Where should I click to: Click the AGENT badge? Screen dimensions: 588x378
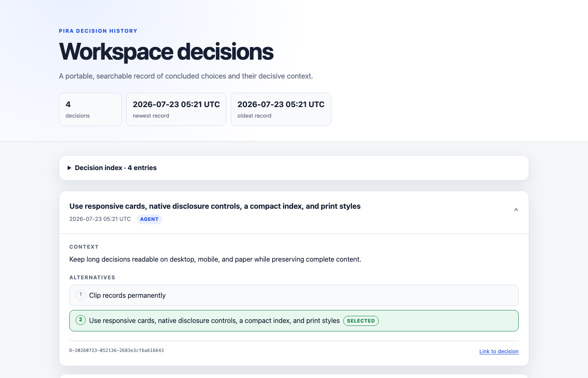[x=149, y=219]
